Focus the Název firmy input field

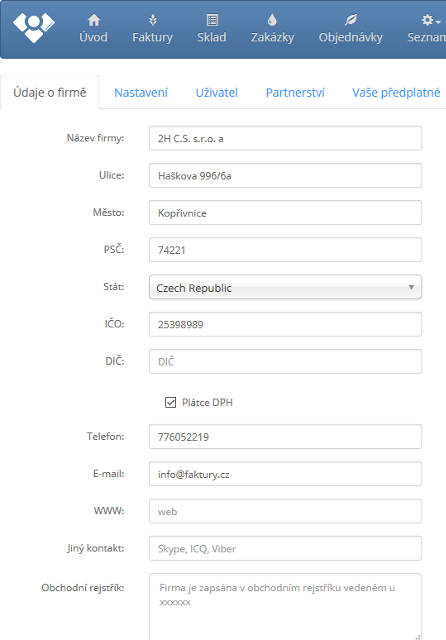285,138
